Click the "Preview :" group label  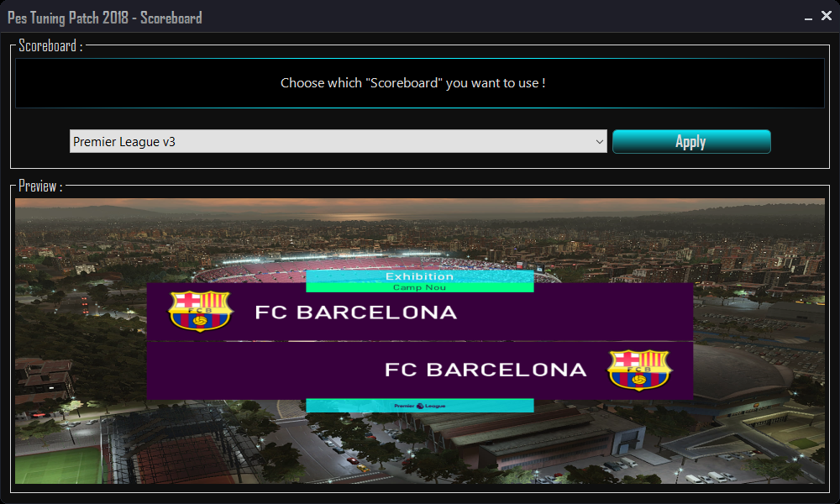(x=40, y=186)
